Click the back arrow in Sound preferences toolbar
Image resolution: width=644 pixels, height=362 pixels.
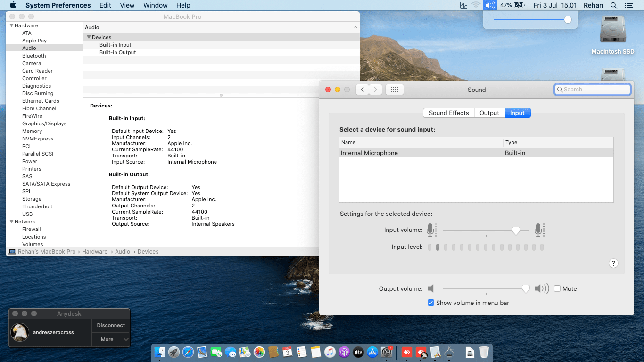(x=362, y=90)
